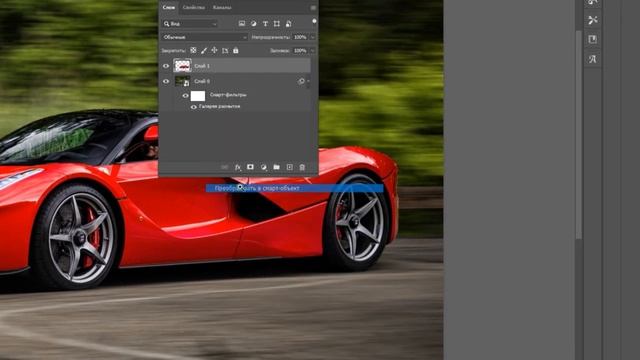Filter layers by adjustment layers icon

pos(253,24)
